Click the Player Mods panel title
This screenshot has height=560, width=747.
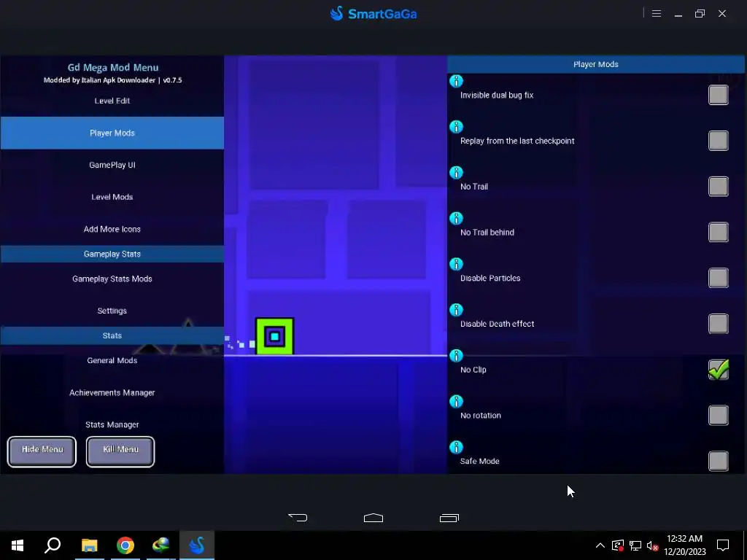coord(595,64)
